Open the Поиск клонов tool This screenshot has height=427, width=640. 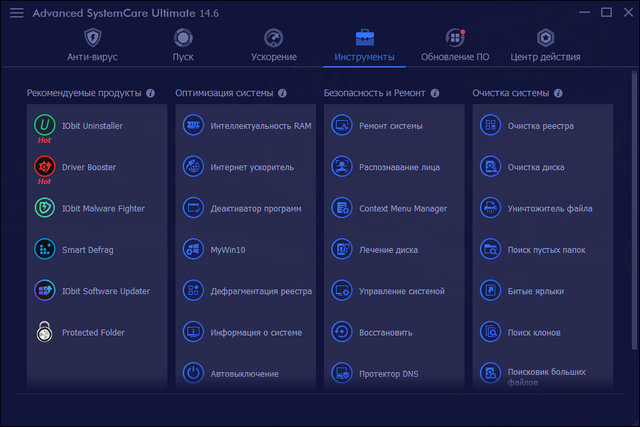tap(533, 332)
